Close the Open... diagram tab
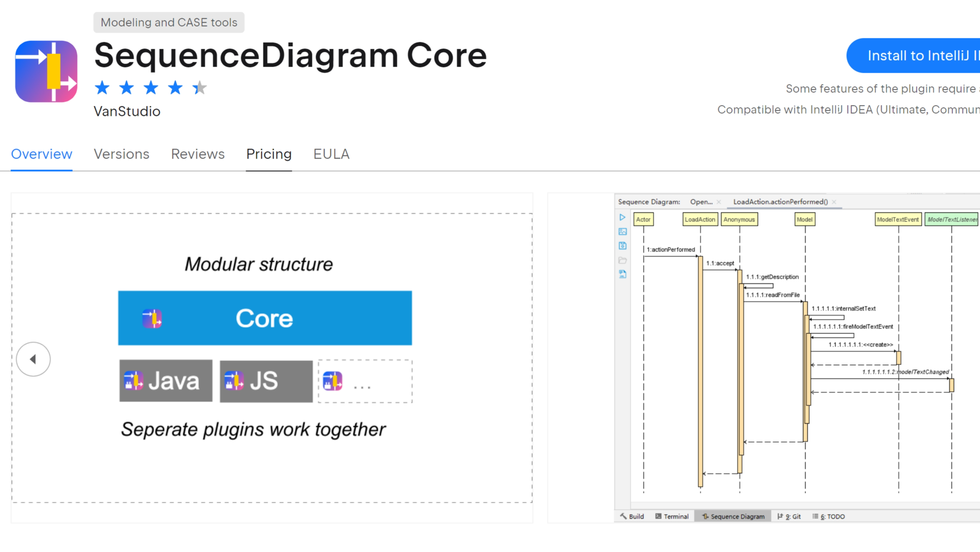Viewport: 980px width, 552px height. (719, 202)
